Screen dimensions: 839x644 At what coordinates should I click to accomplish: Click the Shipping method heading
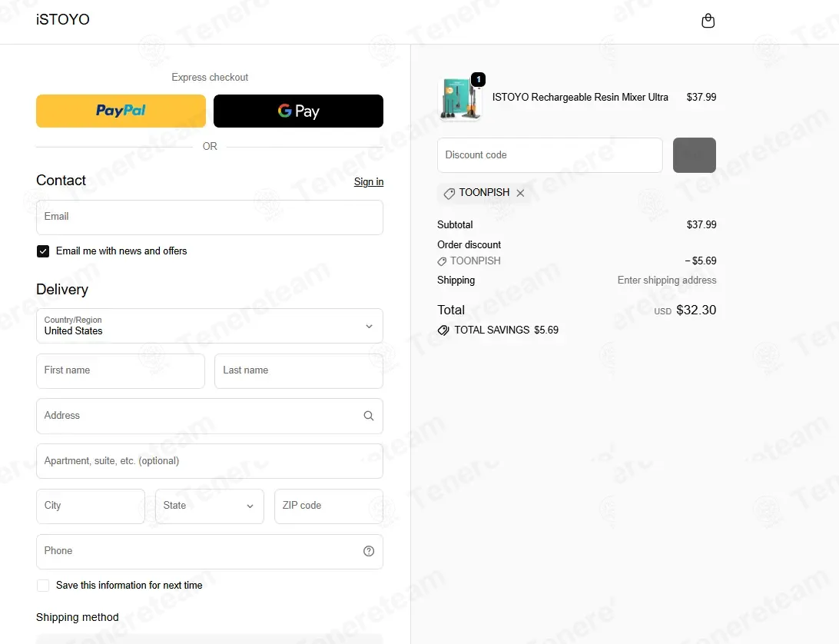[78, 617]
